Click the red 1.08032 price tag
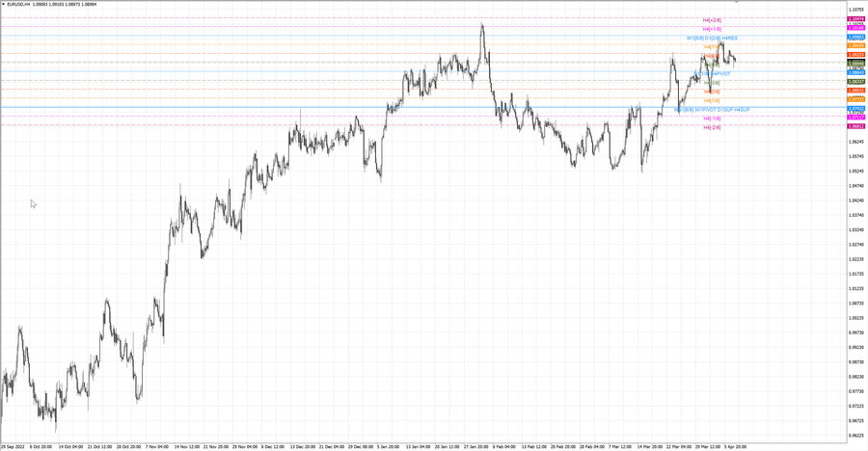The width and height of the screenshot is (868, 451). 856,91
